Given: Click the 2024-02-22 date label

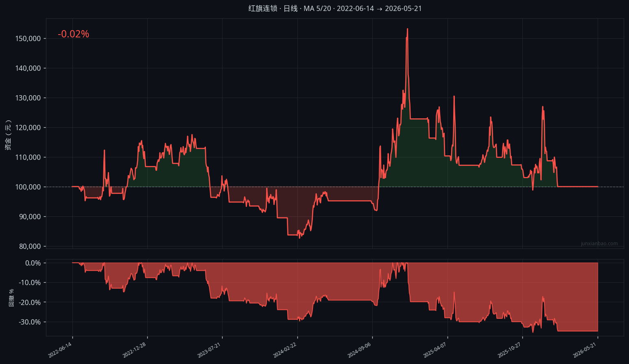Looking at the screenshot, I should 285,350.
